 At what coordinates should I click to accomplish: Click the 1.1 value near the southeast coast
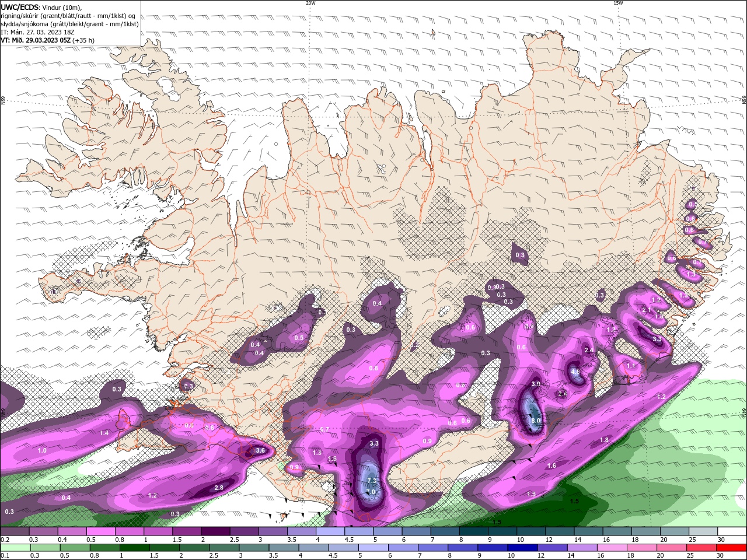pos(631,366)
